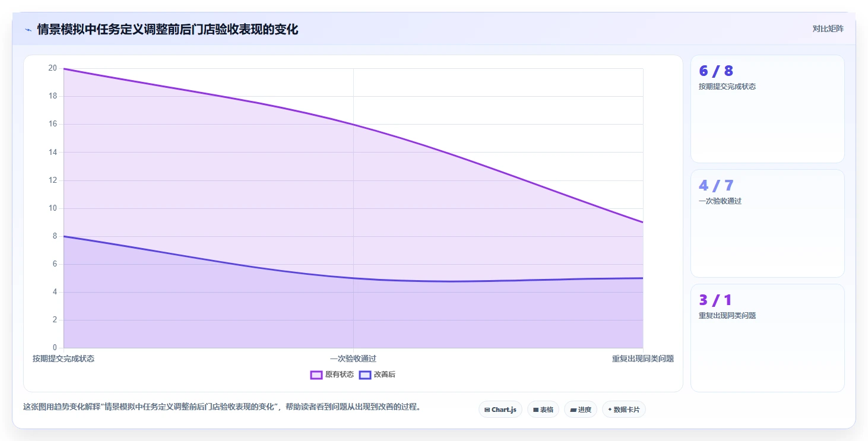Click the 4 / 7 figure
This screenshot has width=868, height=441.
(716, 186)
